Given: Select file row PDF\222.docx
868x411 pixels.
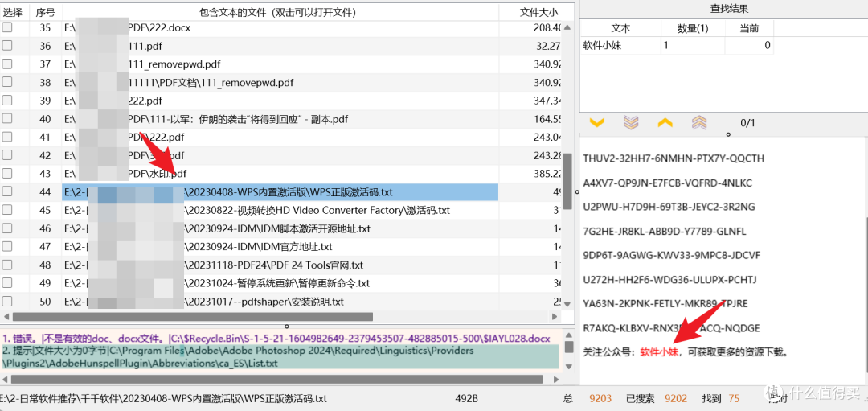Looking at the screenshot, I should (280, 27).
